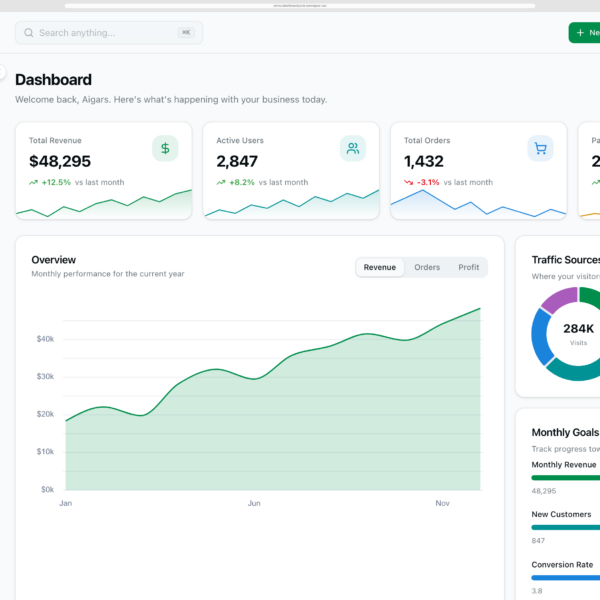Click the -3.1% change value
The height and width of the screenshot is (600, 600).
point(428,183)
